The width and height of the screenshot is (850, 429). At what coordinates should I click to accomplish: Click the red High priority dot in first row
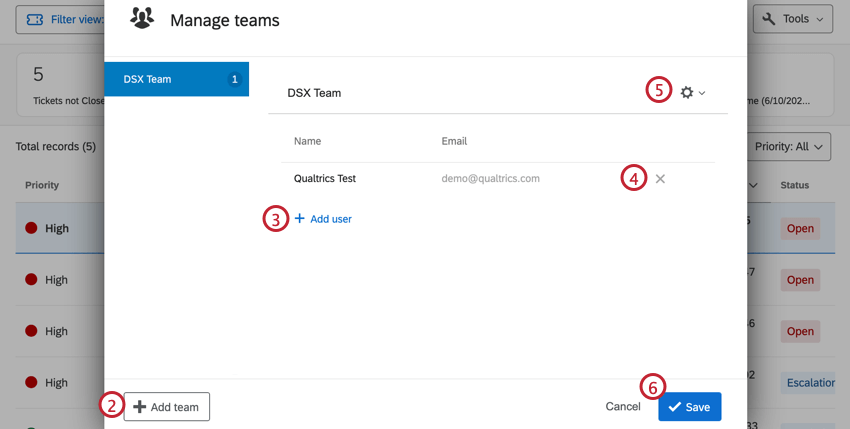32,228
